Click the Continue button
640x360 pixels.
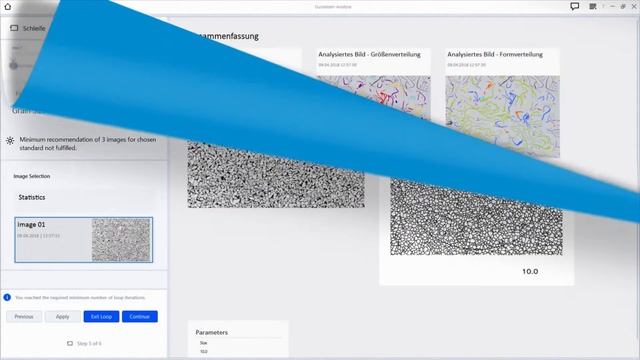[x=140, y=316]
